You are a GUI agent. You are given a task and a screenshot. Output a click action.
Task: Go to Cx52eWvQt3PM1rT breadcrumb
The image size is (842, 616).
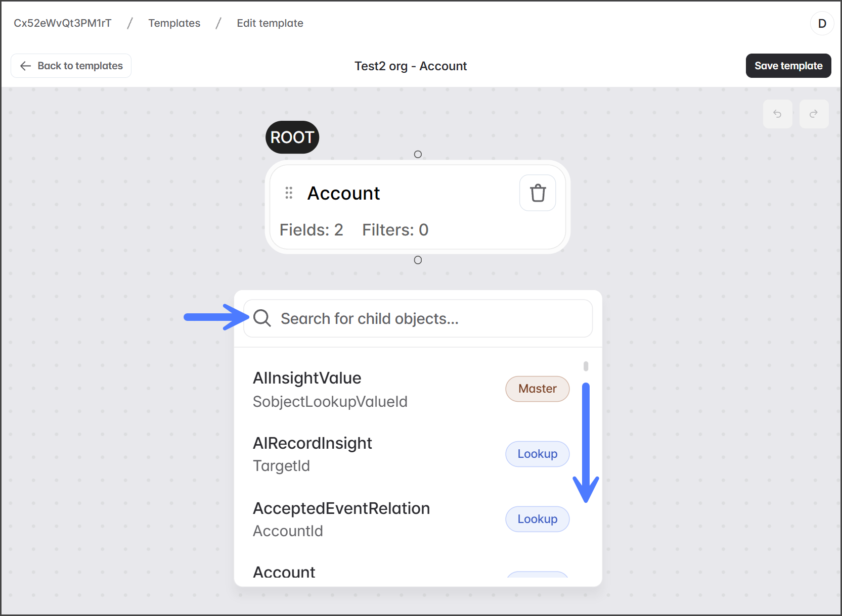[x=63, y=23]
